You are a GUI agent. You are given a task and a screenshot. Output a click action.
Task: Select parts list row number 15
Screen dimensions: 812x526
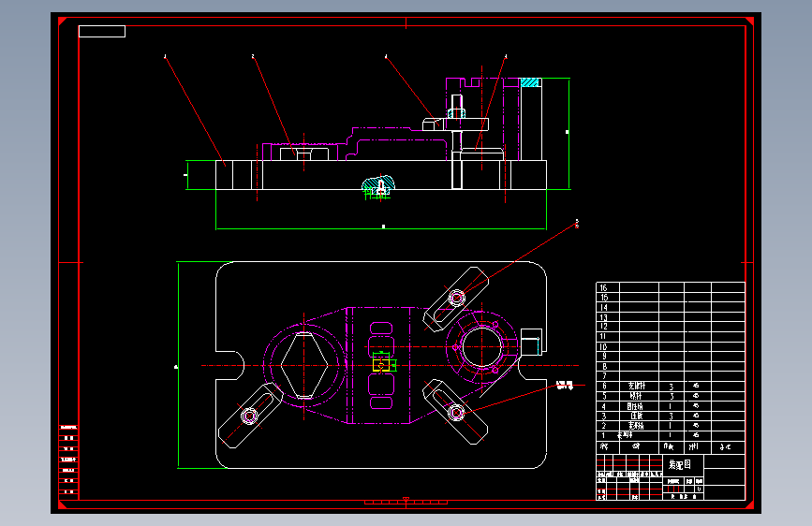point(670,298)
